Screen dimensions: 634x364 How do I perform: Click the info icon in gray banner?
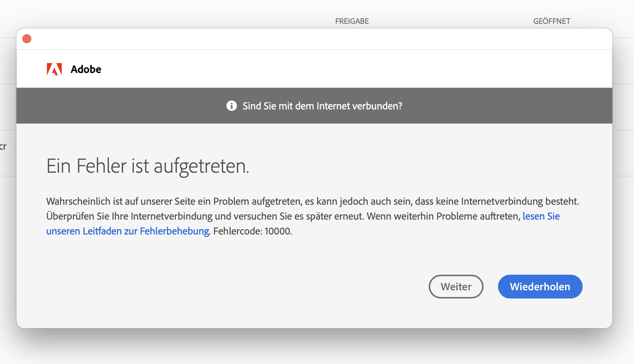pos(232,106)
